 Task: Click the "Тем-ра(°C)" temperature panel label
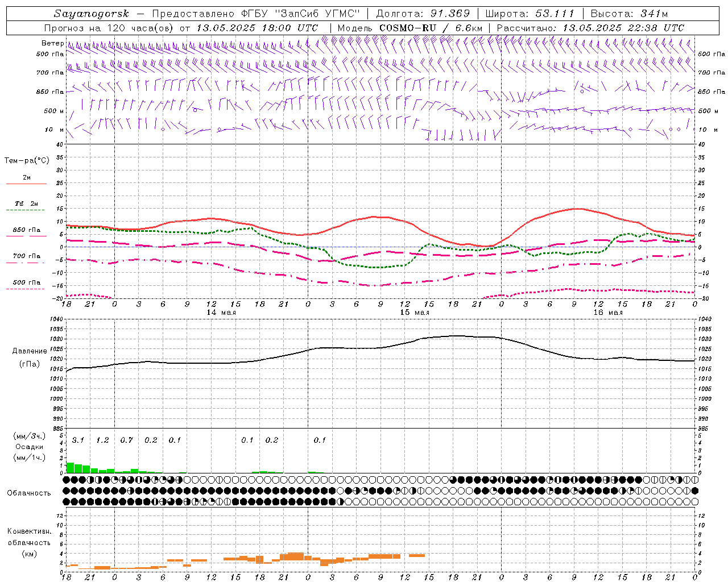[x=27, y=161]
